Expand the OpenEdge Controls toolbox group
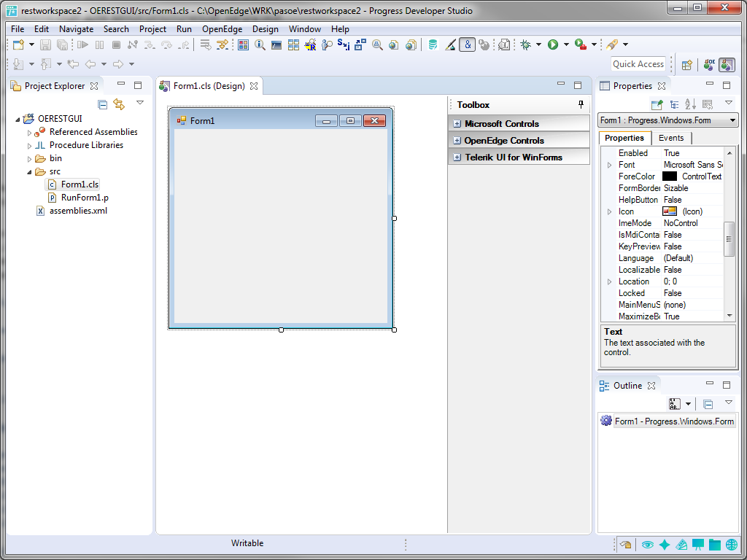This screenshot has height=560, width=747. 457,141
